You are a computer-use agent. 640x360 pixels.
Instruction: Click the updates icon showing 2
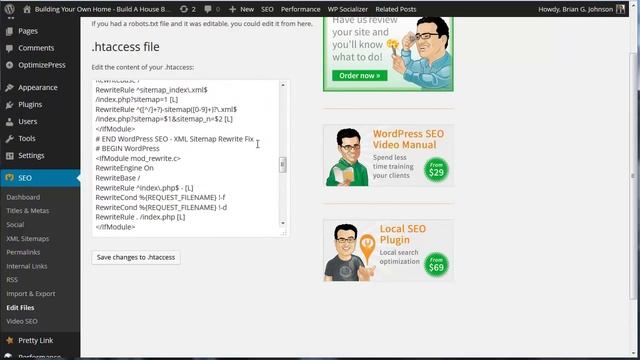(x=184, y=9)
